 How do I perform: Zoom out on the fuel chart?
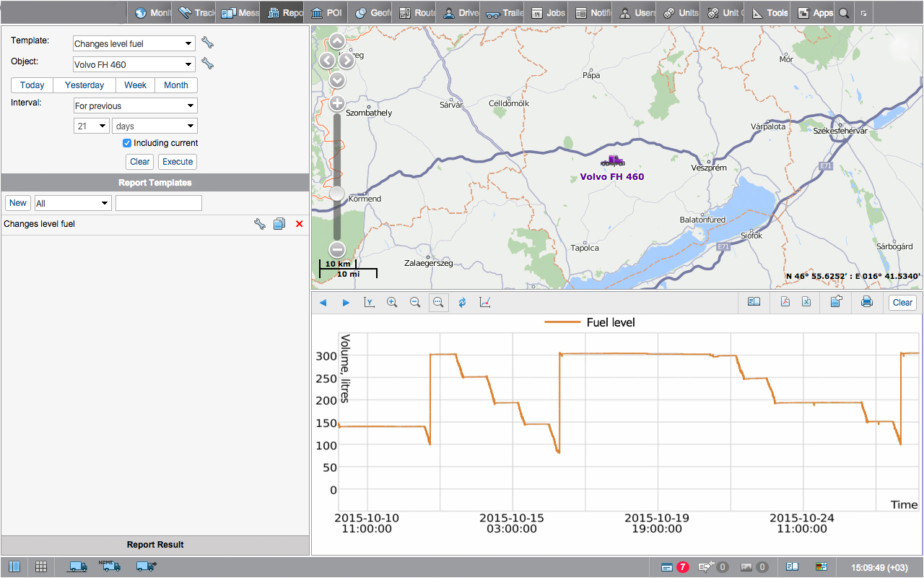pos(415,303)
